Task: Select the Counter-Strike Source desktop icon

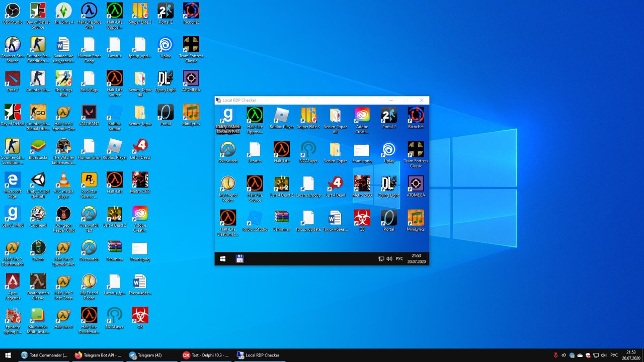Action: tap(13, 50)
